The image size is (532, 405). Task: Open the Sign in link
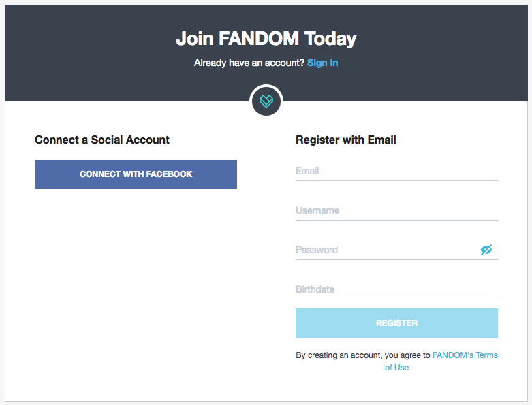tap(322, 63)
